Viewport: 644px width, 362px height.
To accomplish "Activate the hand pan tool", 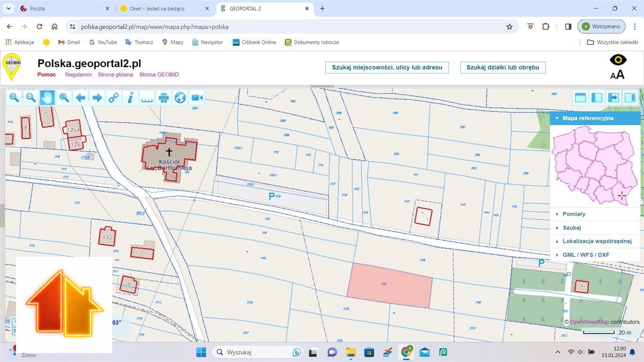I will click(x=47, y=98).
